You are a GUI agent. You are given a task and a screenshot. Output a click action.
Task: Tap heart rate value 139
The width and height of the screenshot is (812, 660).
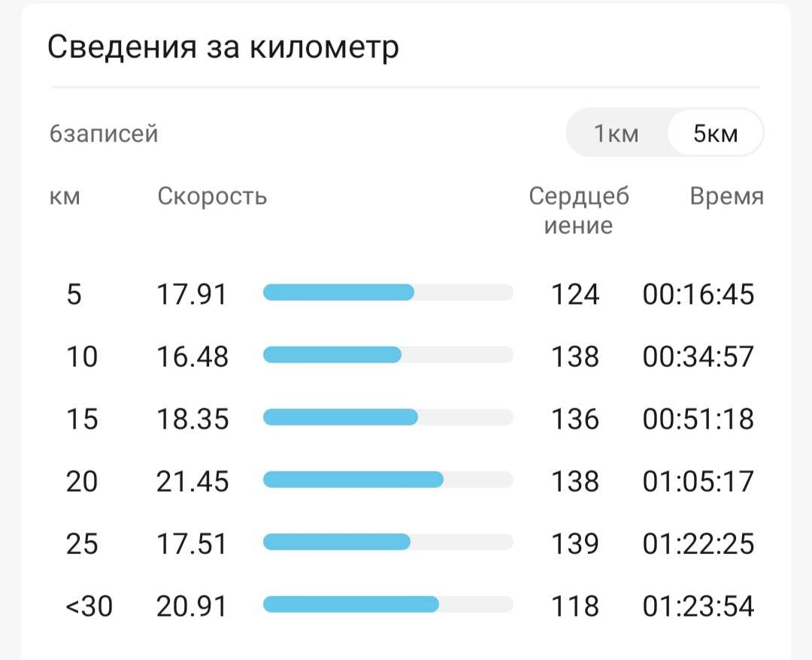click(x=575, y=543)
